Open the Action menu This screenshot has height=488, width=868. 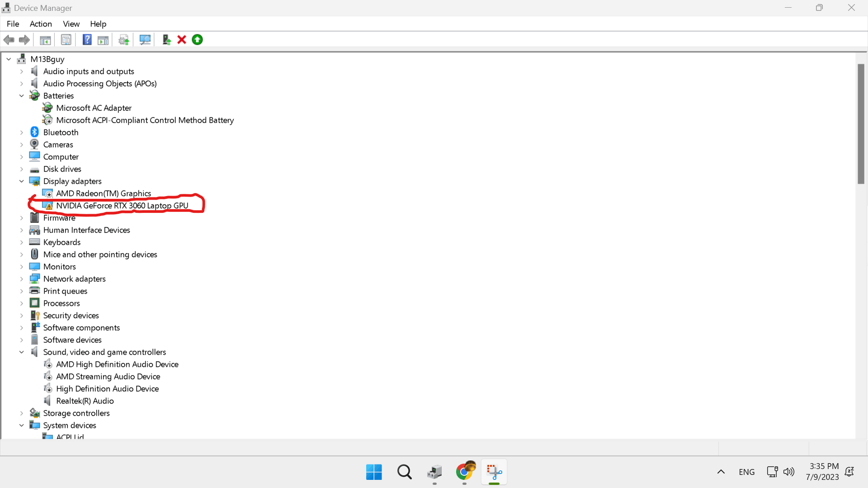point(41,24)
